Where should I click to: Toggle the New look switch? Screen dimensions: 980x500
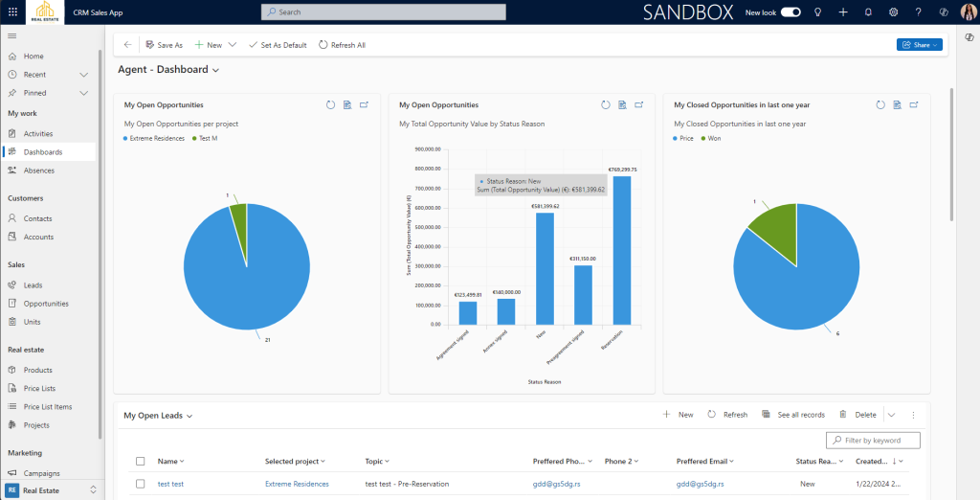pyautogui.click(x=791, y=12)
